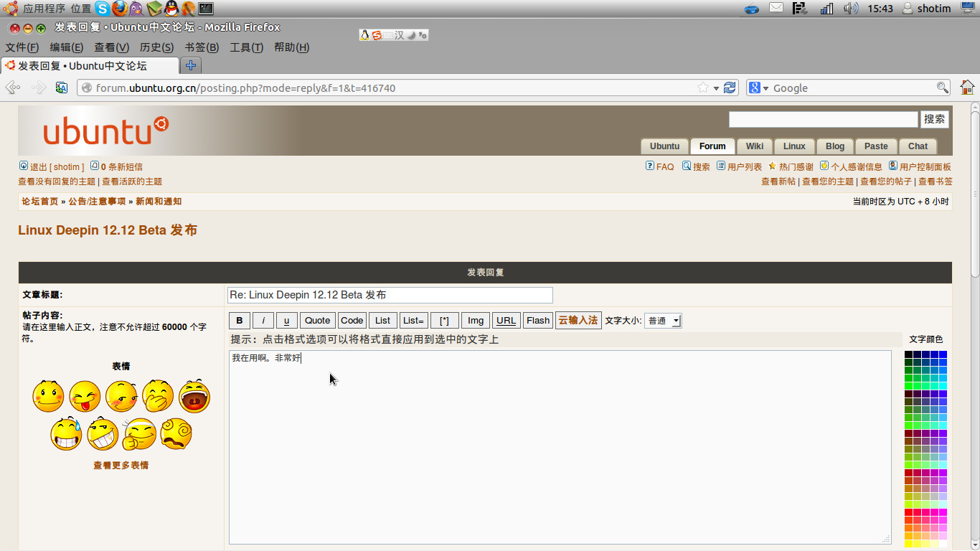
Task: Open the green books panel icon
Action: pos(154,9)
